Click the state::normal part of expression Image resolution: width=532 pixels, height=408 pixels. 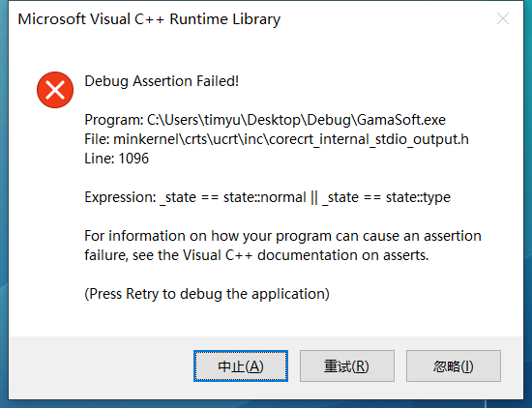265,197
